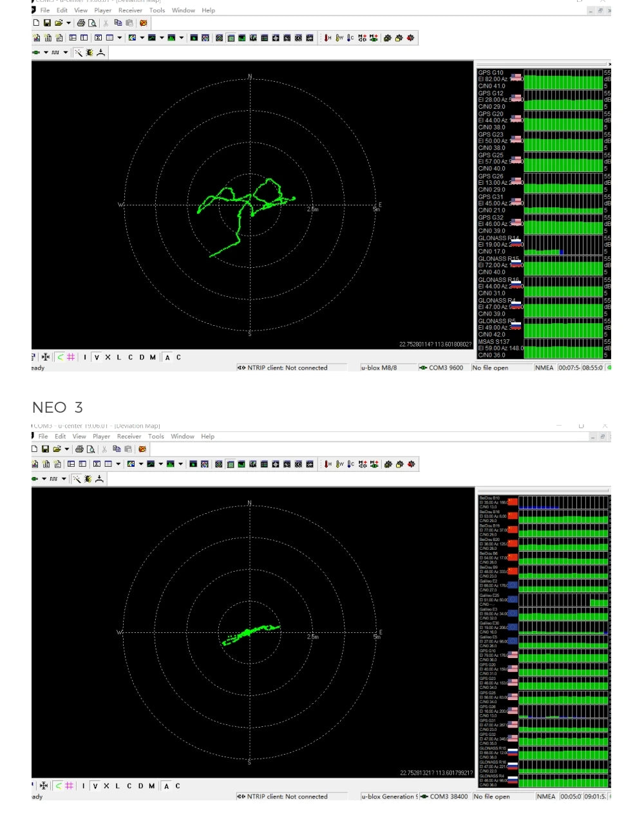Image resolution: width=644 pixels, height=819 pixels.
Task: Open the Player menu in the NEO 3 window
Action: click(101, 436)
